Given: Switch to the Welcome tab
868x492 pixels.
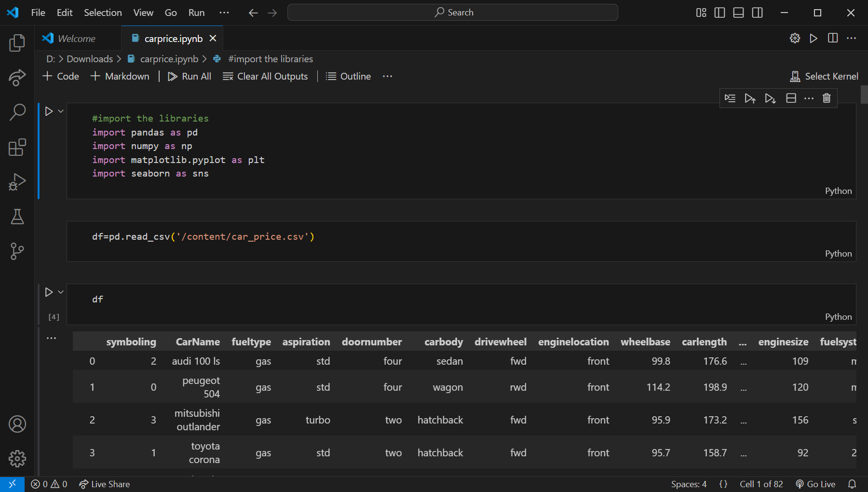Looking at the screenshot, I should (76, 39).
